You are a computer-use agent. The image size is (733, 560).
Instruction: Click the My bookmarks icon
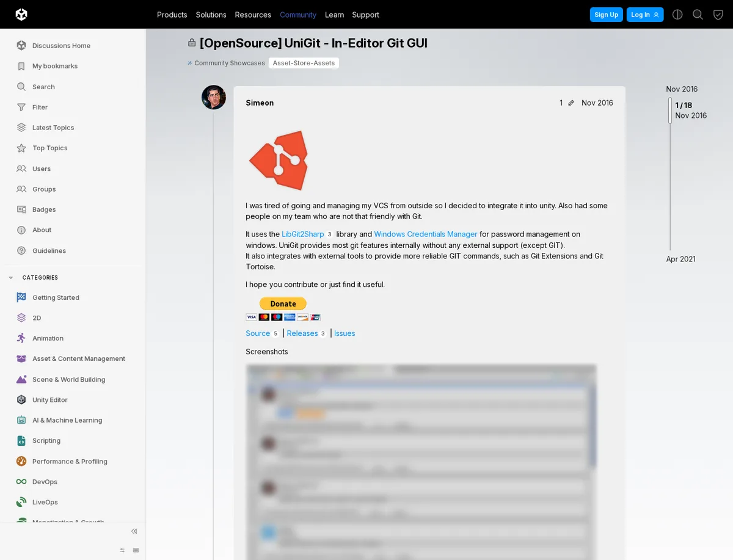[x=21, y=66]
